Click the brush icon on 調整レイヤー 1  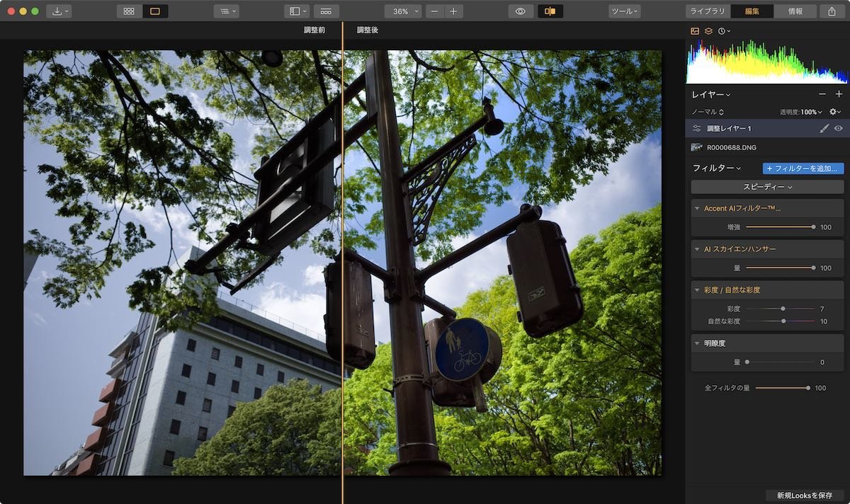tap(823, 128)
